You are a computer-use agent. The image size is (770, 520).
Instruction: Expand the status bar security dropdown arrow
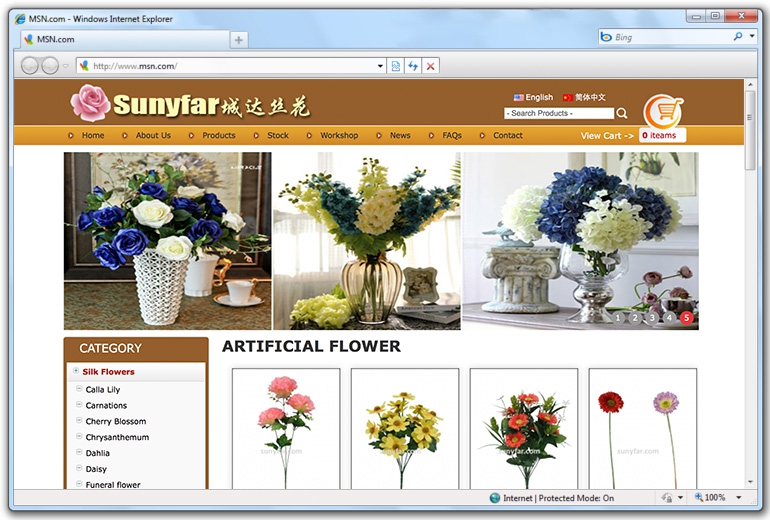tap(681, 497)
